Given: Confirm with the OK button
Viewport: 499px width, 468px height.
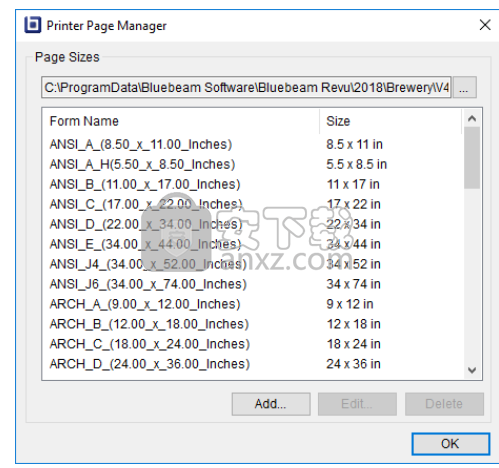Looking at the screenshot, I should click(451, 444).
